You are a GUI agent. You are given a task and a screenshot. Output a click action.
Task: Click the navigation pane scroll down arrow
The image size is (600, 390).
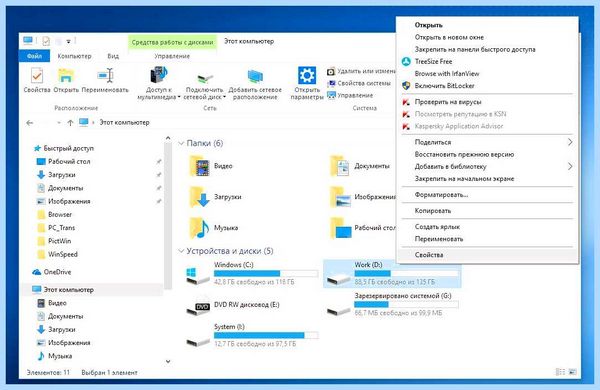pos(168,361)
